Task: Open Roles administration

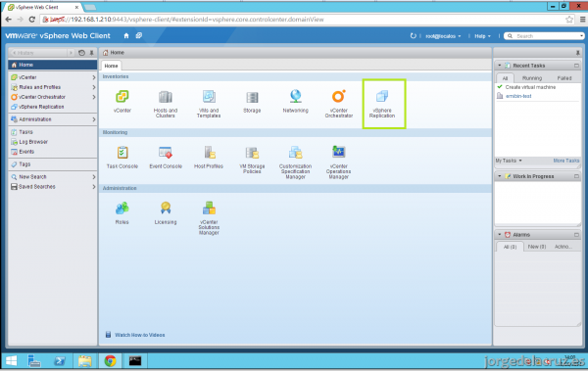Action: click(122, 209)
